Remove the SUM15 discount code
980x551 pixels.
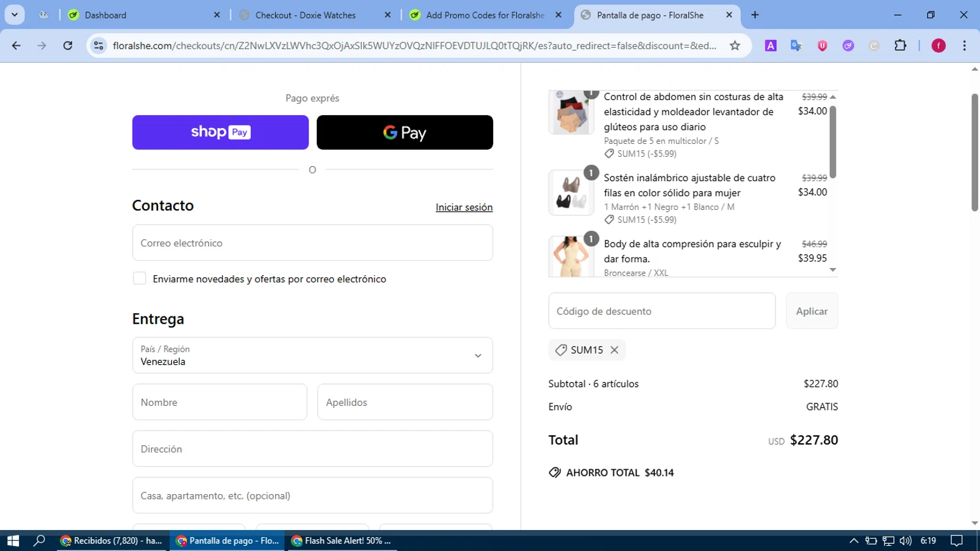614,350
